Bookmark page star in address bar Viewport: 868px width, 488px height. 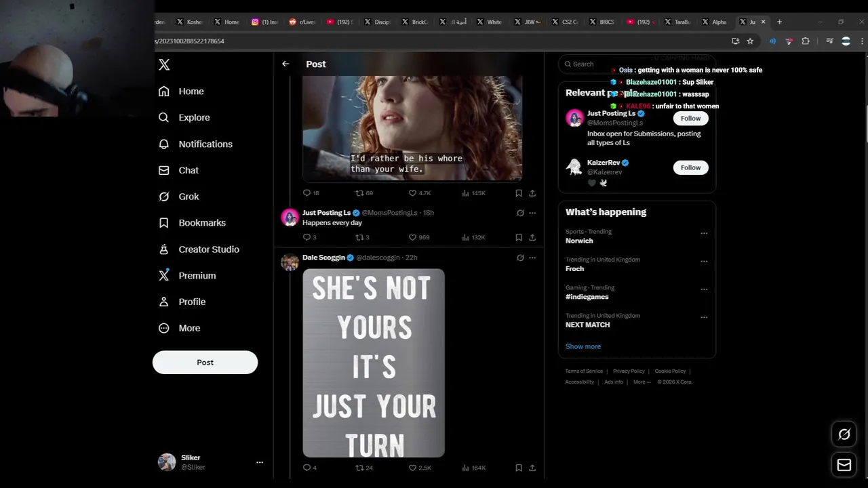[x=750, y=41]
